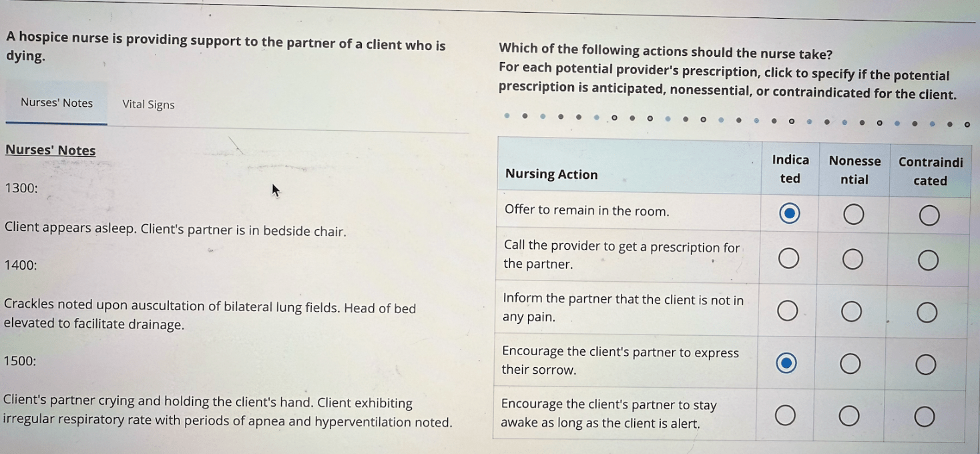Click the 'Nursing Action' column header
The image size is (980, 454).
pyautogui.click(x=551, y=174)
